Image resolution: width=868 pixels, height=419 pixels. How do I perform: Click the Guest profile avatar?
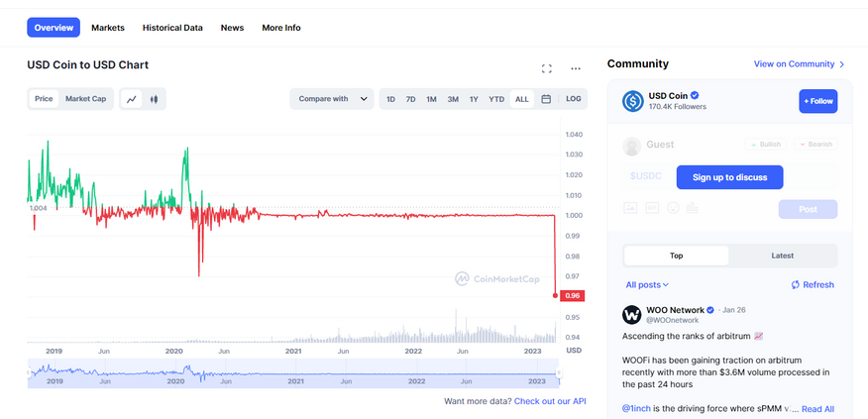(x=631, y=147)
